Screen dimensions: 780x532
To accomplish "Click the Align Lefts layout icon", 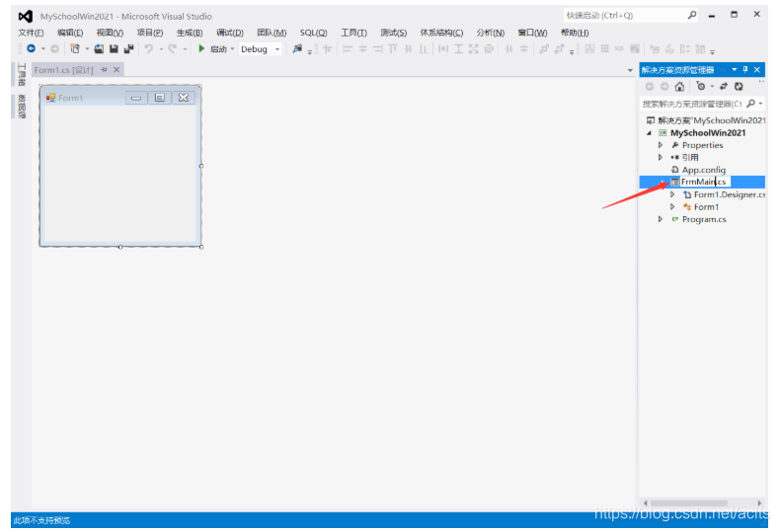I will point(348,48).
